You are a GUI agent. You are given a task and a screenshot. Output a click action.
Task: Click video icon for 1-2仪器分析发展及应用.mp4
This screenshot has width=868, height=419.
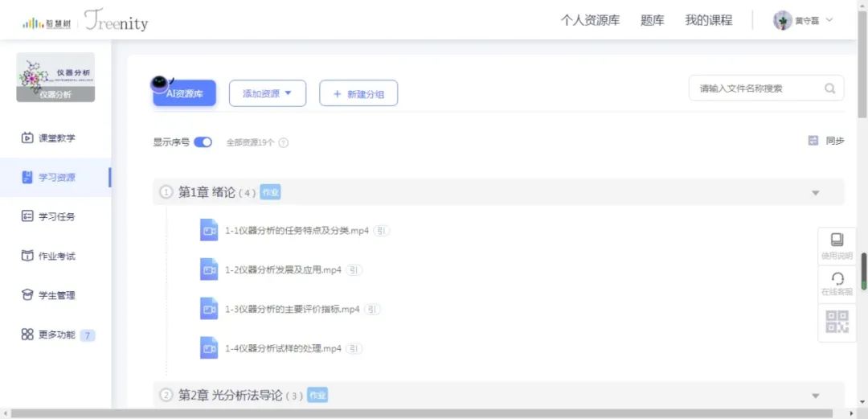[x=209, y=269]
